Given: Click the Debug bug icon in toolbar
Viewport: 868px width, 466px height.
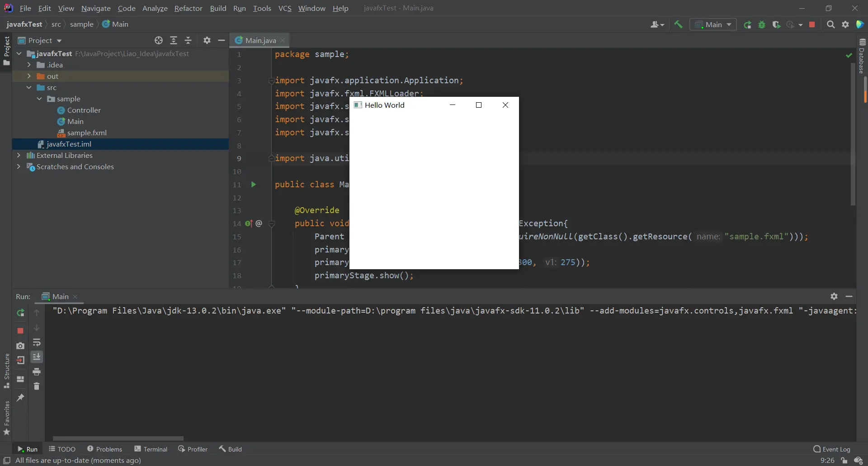Looking at the screenshot, I should pos(762,25).
